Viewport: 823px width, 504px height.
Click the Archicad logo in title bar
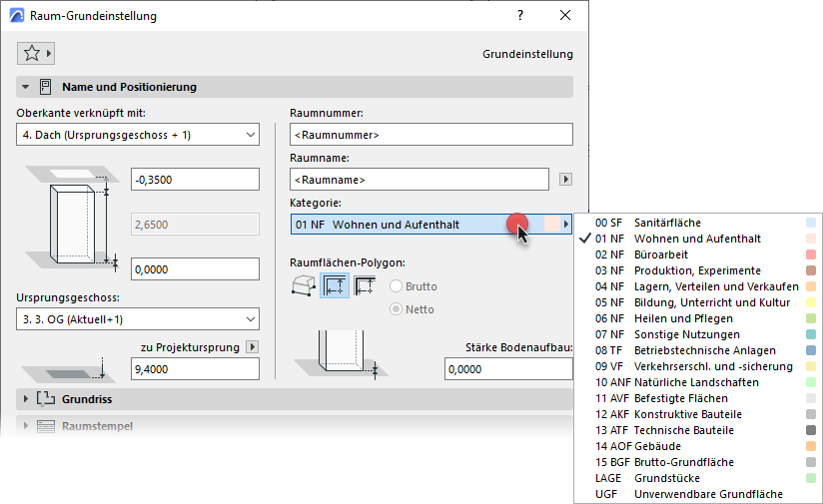pos(17,16)
